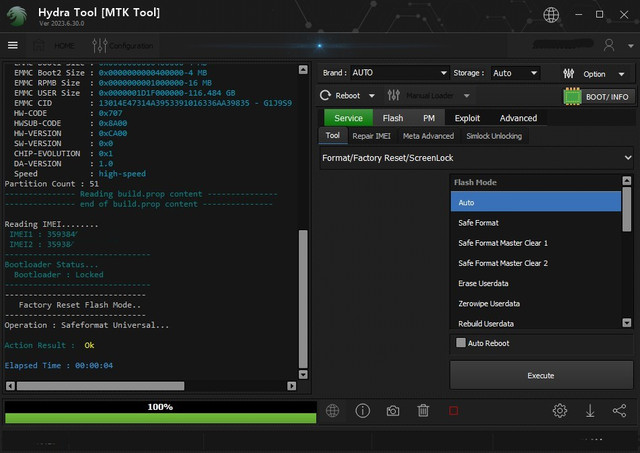
Task: Select Safe Format Master Clear 1
Action: pyautogui.click(x=536, y=243)
